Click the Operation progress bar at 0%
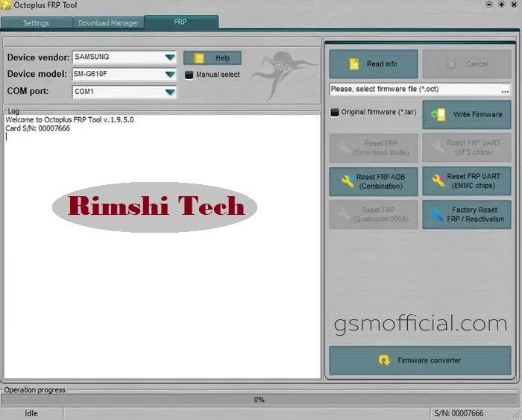The width and height of the screenshot is (522, 420). 260,400
